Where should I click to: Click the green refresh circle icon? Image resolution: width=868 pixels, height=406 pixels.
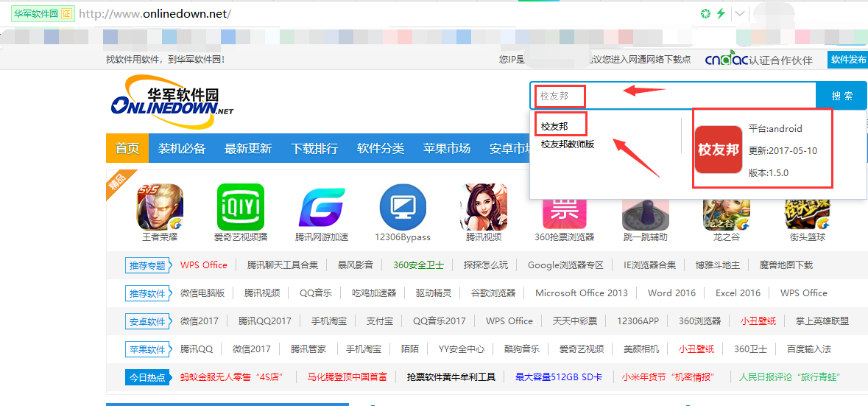pyautogui.click(x=705, y=14)
